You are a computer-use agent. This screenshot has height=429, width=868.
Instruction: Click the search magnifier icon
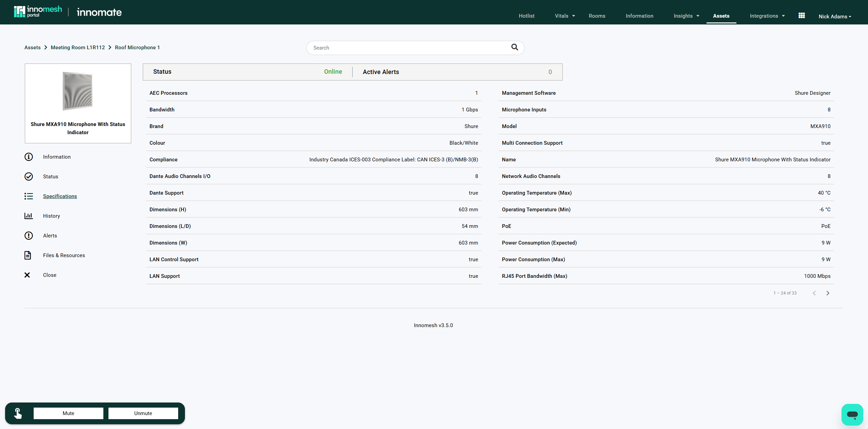[514, 47]
